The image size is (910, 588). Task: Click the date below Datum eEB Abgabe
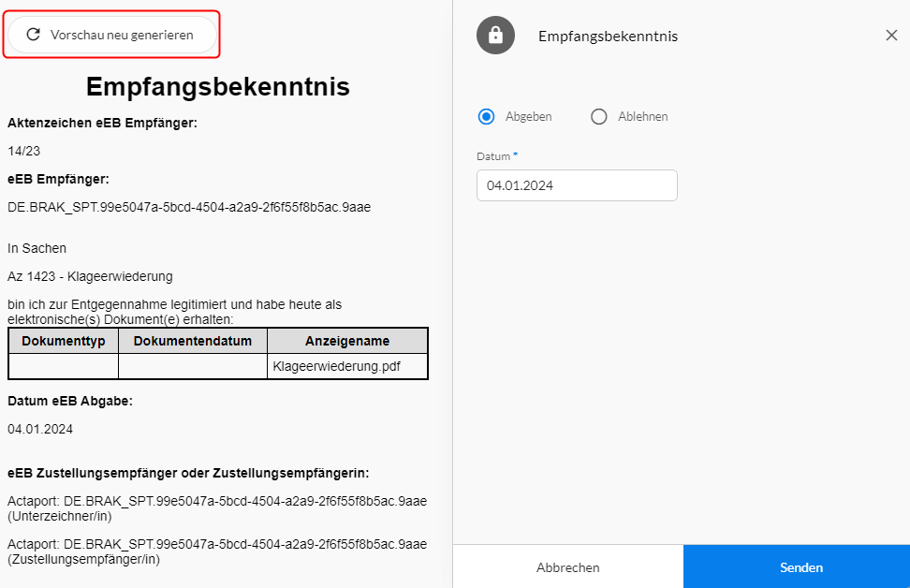[40, 429]
